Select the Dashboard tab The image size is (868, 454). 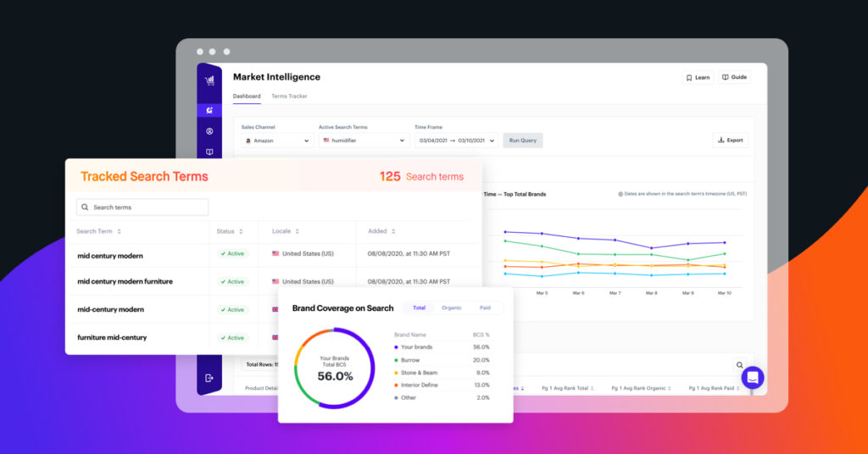click(247, 97)
